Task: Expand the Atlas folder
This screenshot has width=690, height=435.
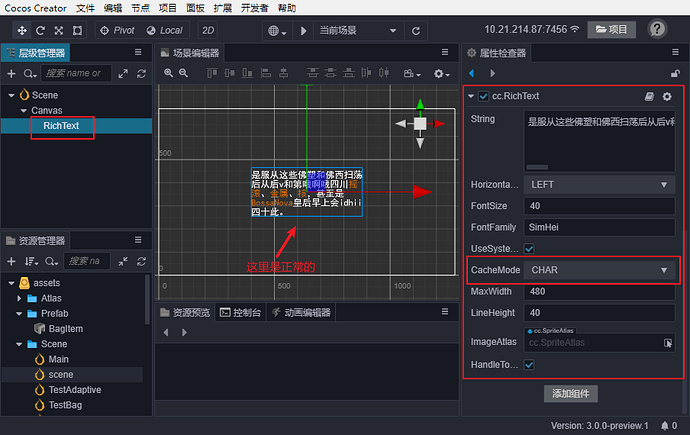Action: [x=19, y=298]
